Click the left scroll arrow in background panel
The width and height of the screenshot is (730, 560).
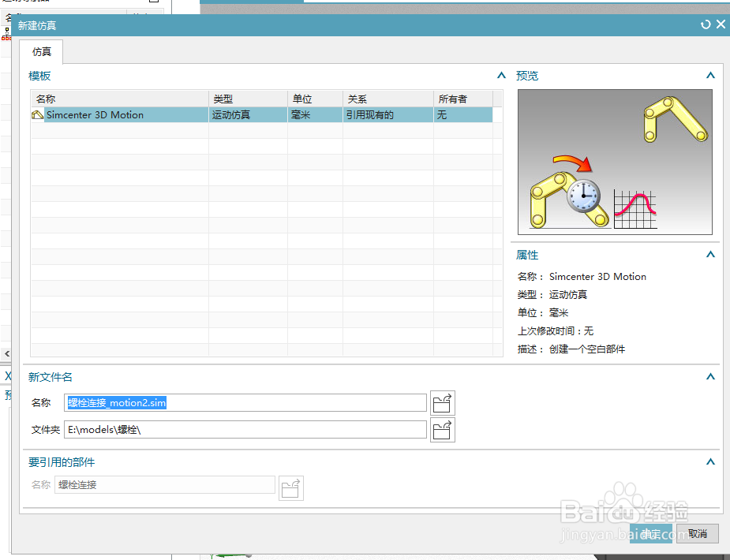(6, 354)
